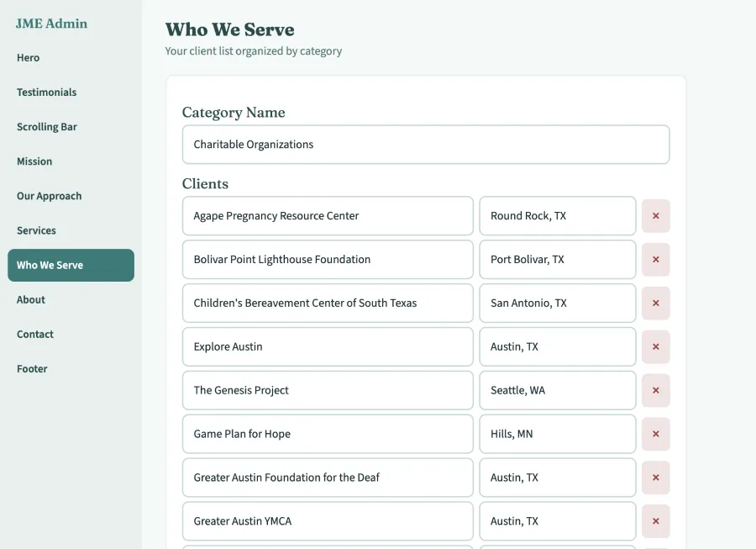Open the Mission section
756x549 pixels.
click(34, 161)
